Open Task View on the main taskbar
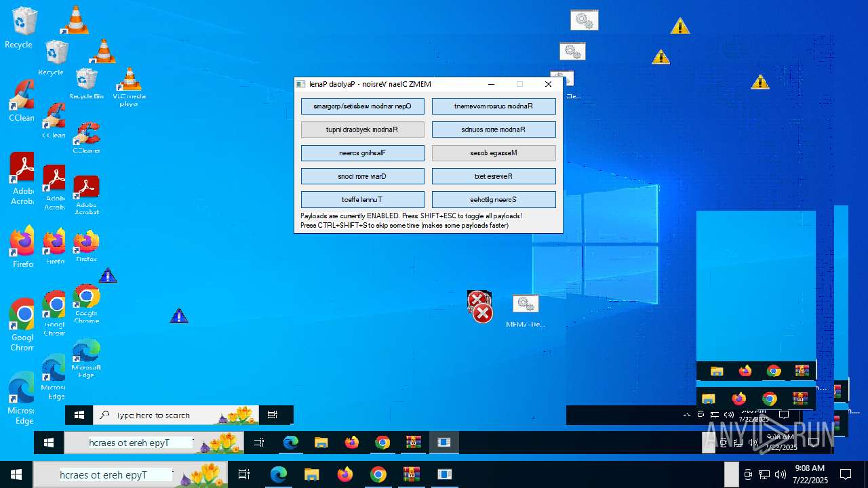Screen dimensions: 868x488 [244, 474]
